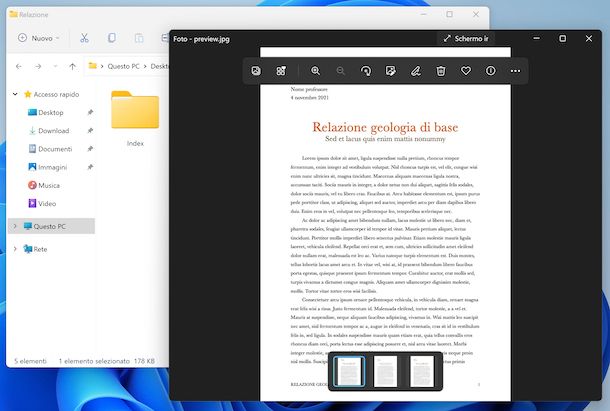Click pin icon next to Desktop

[90, 112]
